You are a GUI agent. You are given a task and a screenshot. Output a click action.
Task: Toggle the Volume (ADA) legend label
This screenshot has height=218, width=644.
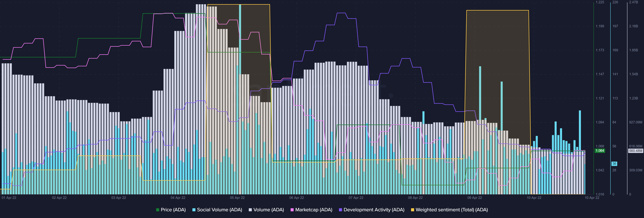pos(269,210)
